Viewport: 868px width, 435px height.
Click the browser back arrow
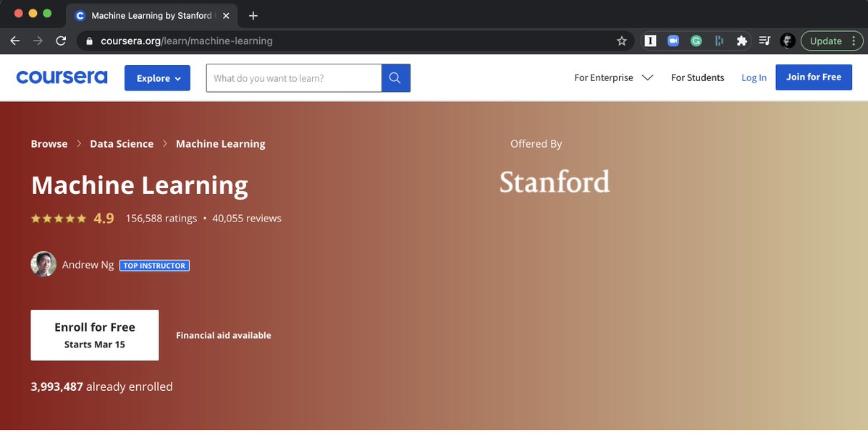click(x=14, y=41)
